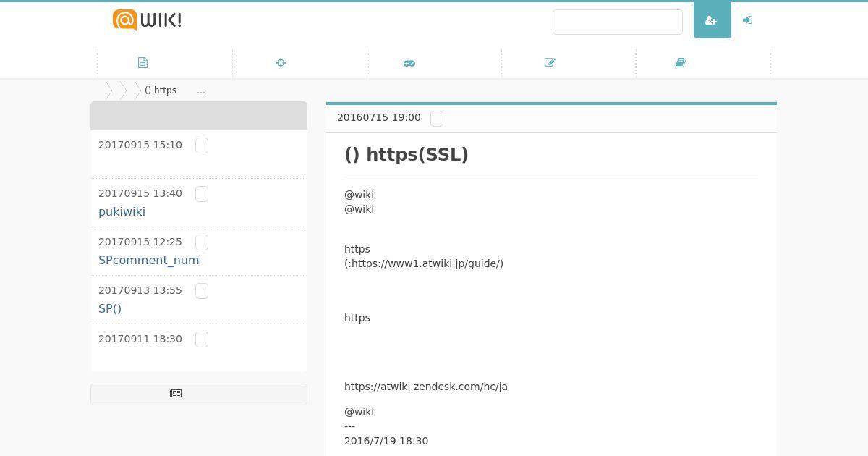Select the timestamp '2016/7/19 18:30'
The width and height of the screenshot is (868, 456).
tap(386, 441)
